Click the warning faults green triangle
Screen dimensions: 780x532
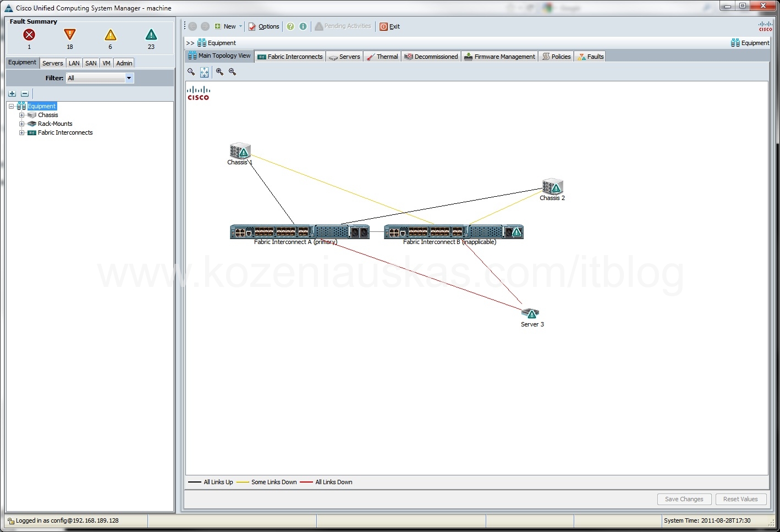[151, 35]
